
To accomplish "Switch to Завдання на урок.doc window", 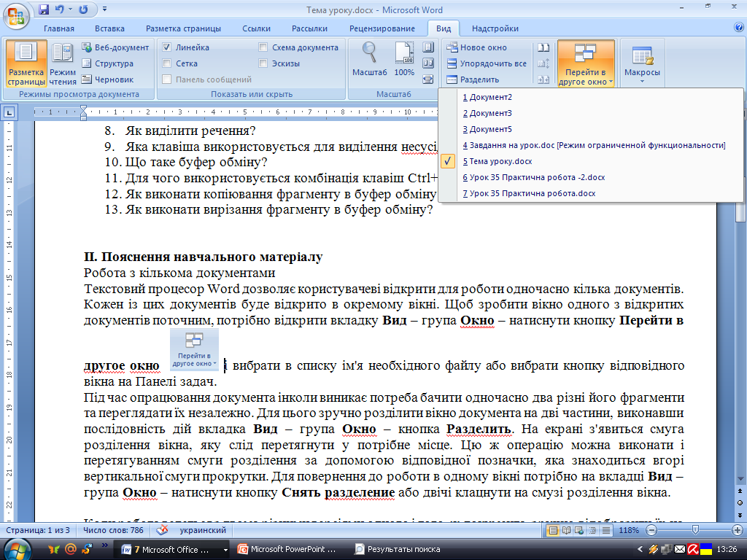I will tap(590, 145).
